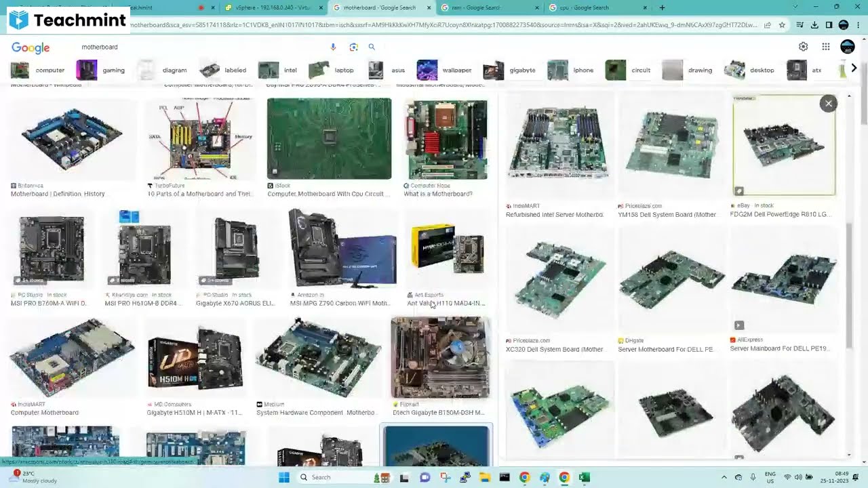Open the Google apps grid
The height and width of the screenshot is (488, 868).
(825, 47)
